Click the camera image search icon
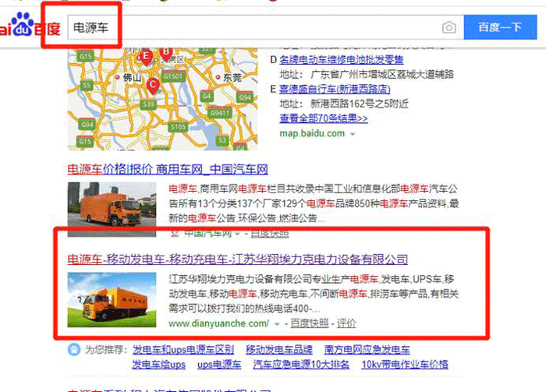Viewport: 546px width, 392px height. (x=448, y=27)
